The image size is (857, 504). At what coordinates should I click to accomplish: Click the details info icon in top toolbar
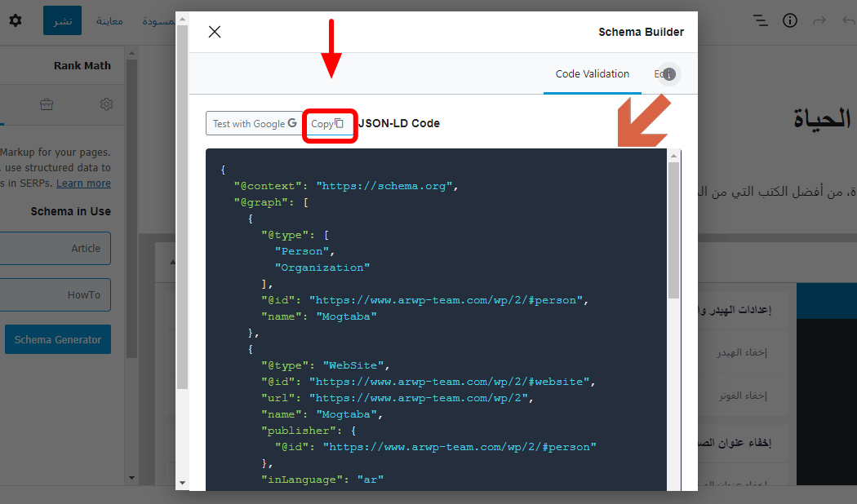(790, 20)
